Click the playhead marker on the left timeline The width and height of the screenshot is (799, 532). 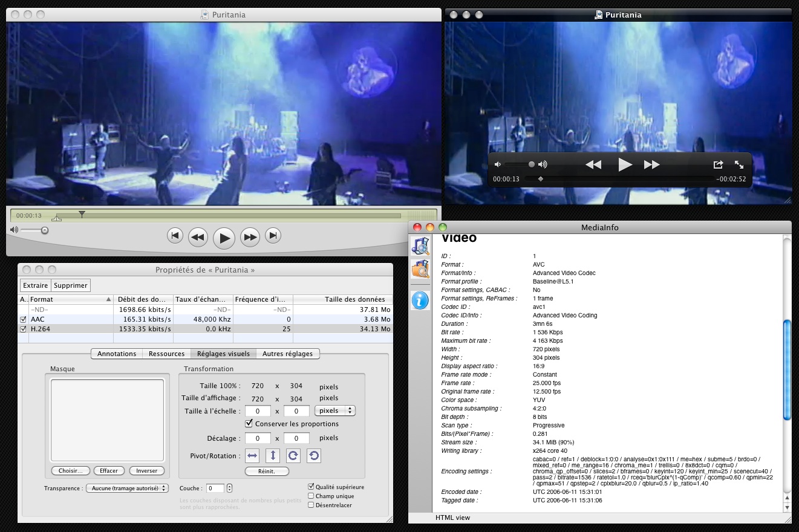82,214
